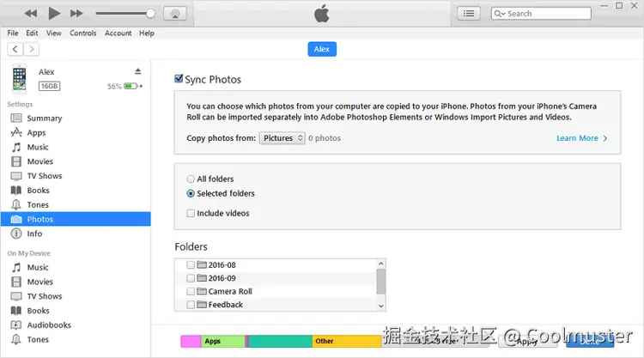The image size is (644, 358).
Task: Select Photos in the sidebar
Action: (76, 219)
